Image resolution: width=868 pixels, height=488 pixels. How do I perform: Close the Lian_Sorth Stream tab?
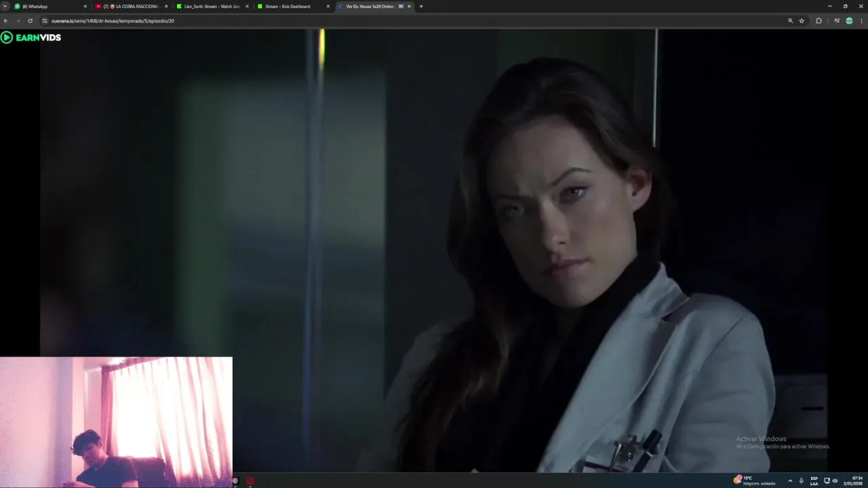point(247,6)
